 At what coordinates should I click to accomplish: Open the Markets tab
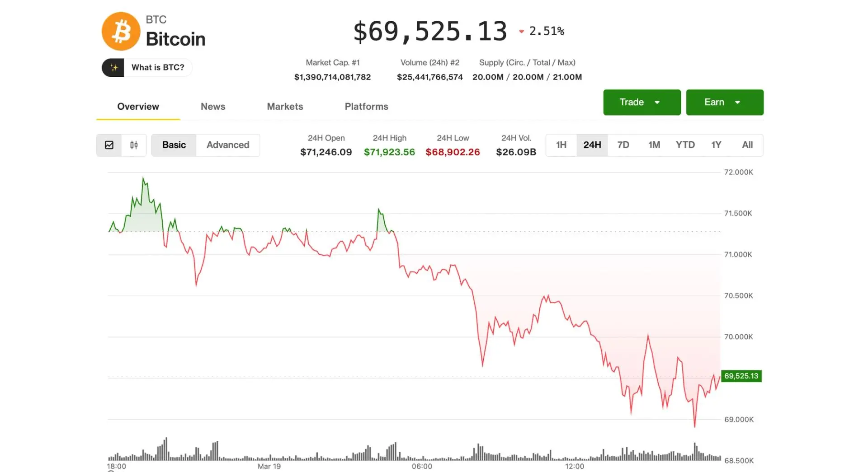point(285,107)
